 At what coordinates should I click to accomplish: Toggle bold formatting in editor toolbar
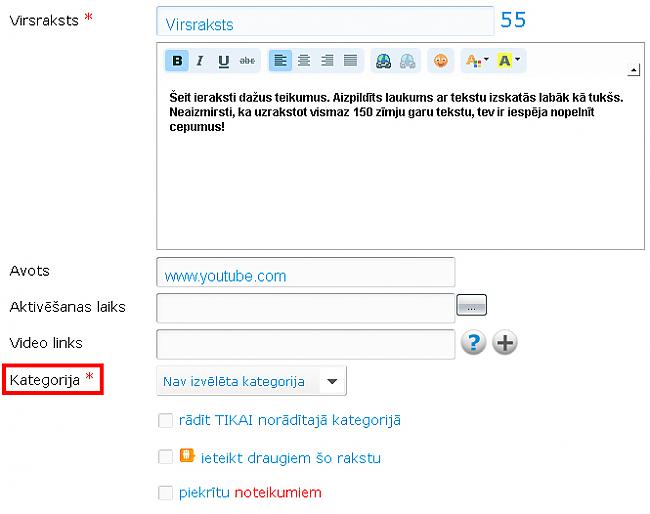[x=177, y=61]
